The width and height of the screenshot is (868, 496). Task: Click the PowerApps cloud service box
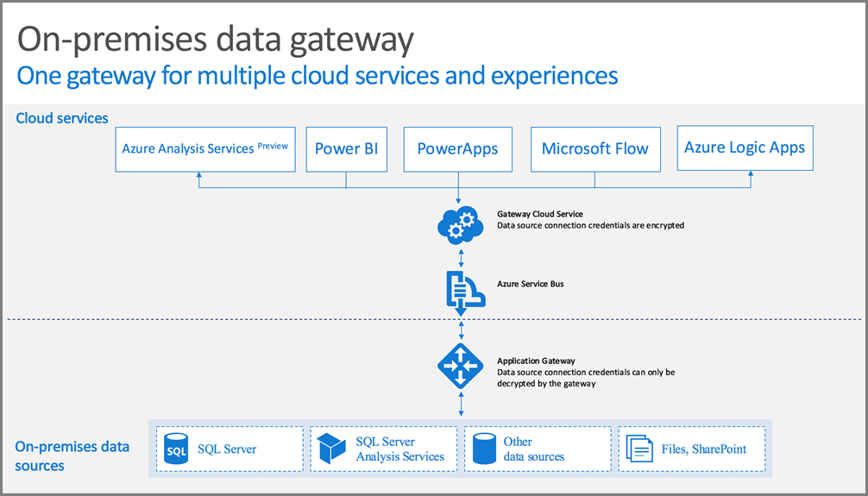pyautogui.click(x=458, y=149)
